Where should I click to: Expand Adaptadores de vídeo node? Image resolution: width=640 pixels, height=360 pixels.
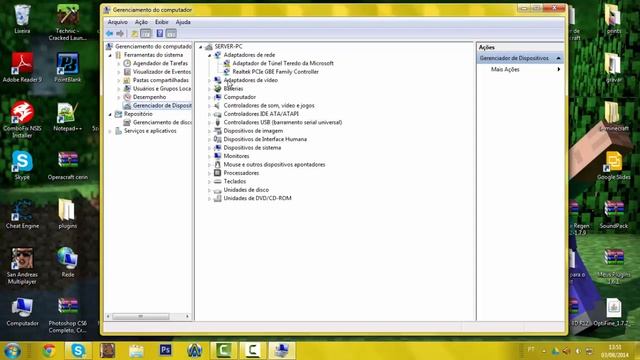pos(209,80)
